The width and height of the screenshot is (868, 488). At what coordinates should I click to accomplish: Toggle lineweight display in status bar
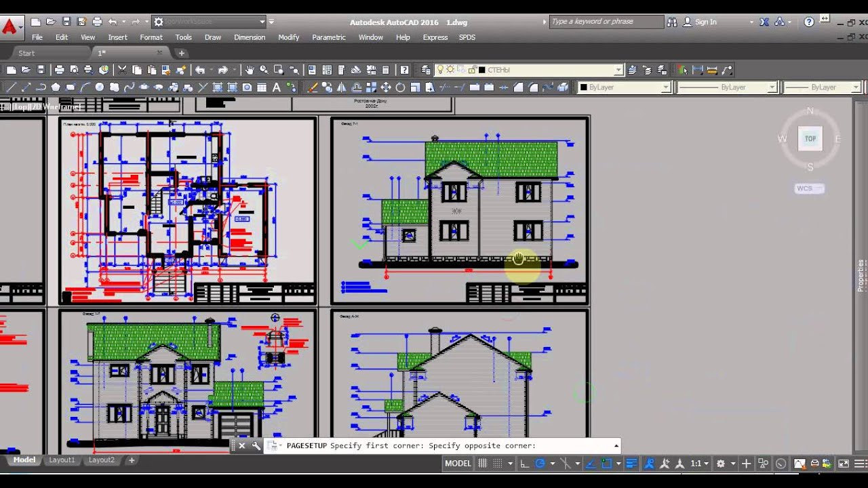point(631,464)
